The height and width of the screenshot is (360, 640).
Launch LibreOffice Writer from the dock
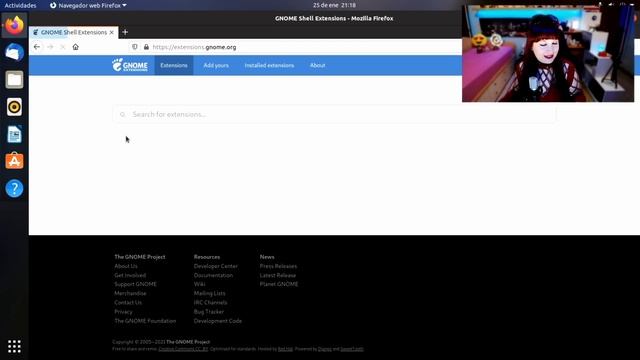tap(14, 134)
